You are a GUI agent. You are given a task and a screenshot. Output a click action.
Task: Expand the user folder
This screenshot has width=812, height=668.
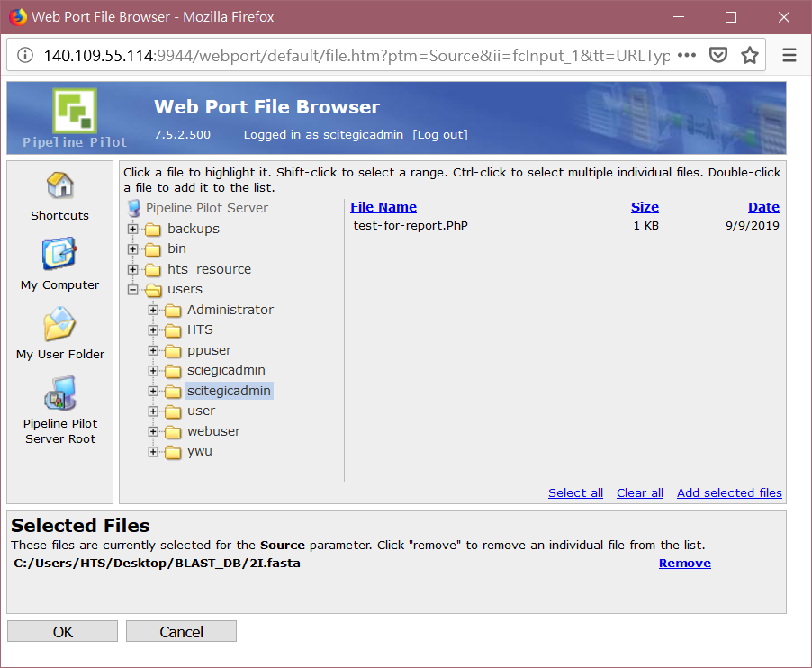pos(153,411)
